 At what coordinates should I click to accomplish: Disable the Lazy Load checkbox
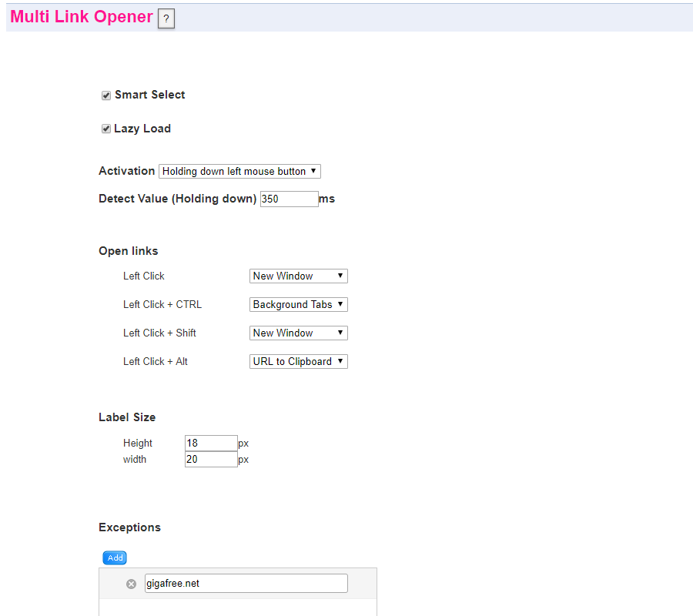(x=106, y=129)
